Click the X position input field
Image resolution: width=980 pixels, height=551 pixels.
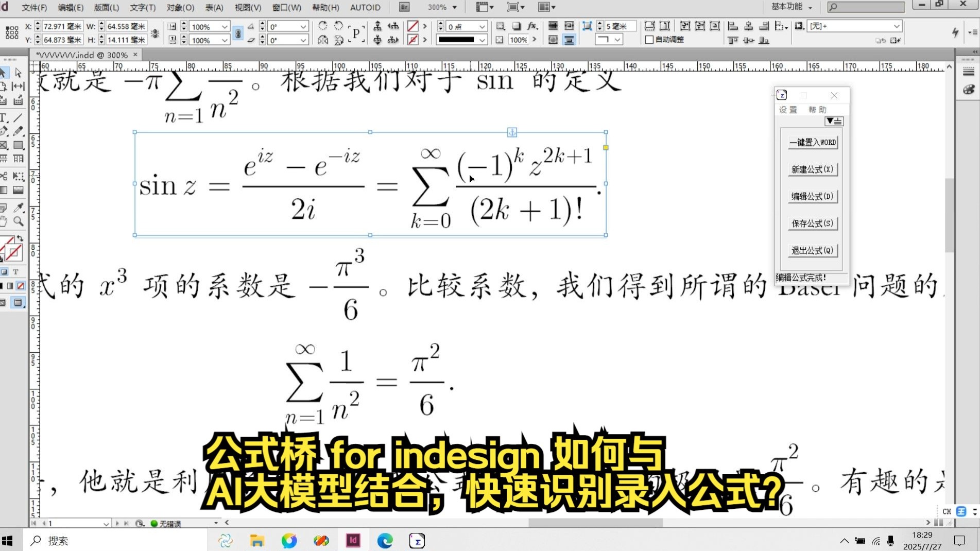tap(63, 26)
